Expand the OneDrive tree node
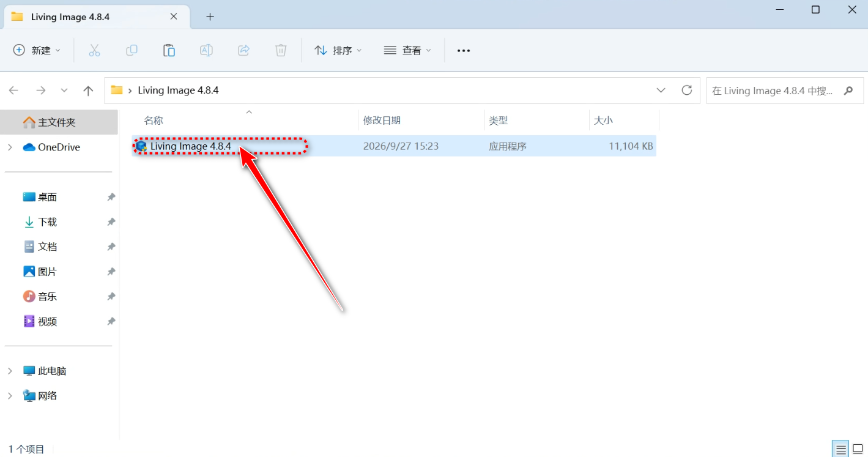This screenshot has height=457, width=868. 10,147
